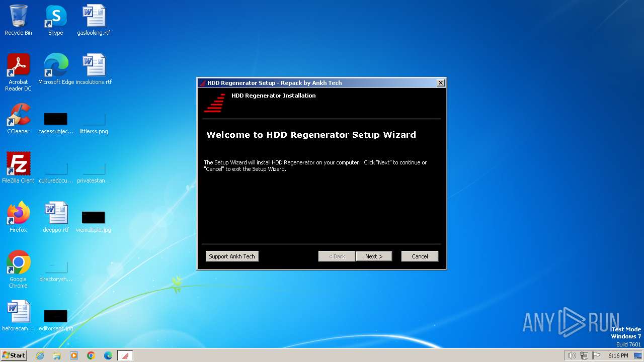
Task: Launch Firefox from the desktop
Action: click(x=18, y=217)
